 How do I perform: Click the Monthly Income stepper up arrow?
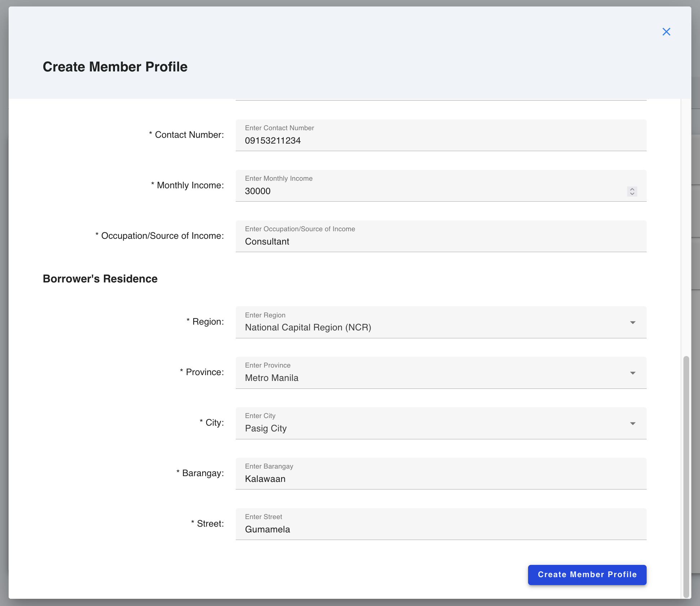(632, 189)
